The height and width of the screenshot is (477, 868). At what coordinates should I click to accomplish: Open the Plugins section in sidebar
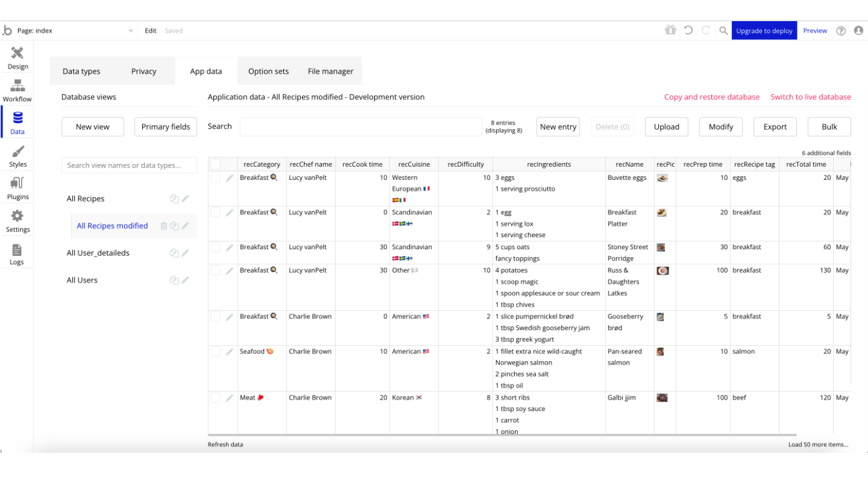[17, 189]
